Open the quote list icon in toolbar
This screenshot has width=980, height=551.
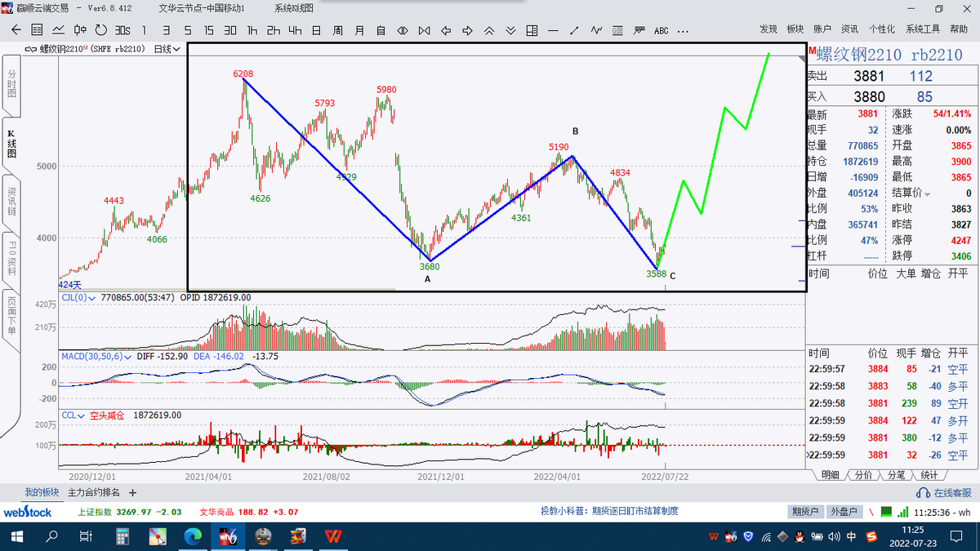coord(38,30)
